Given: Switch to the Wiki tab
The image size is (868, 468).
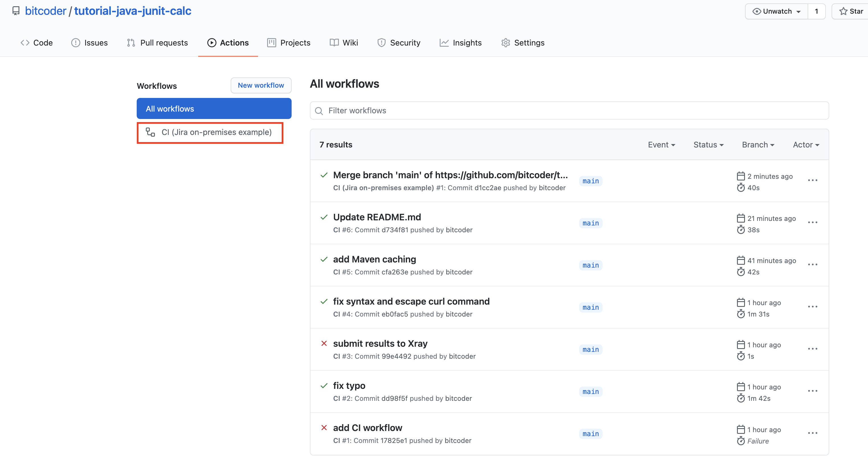Looking at the screenshot, I should pyautogui.click(x=344, y=43).
